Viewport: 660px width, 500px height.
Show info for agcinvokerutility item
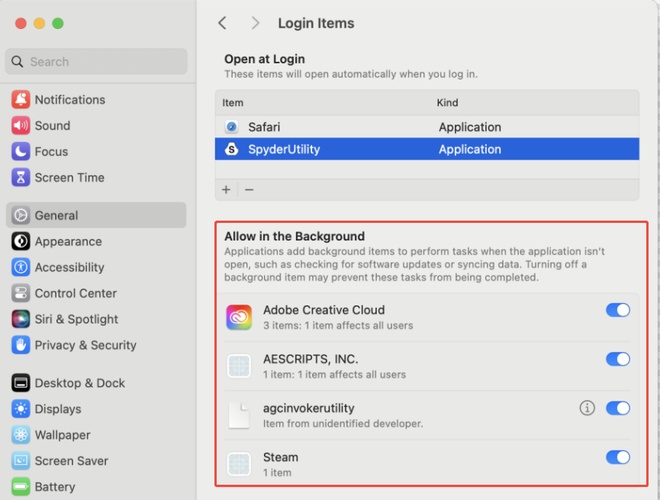pos(587,408)
